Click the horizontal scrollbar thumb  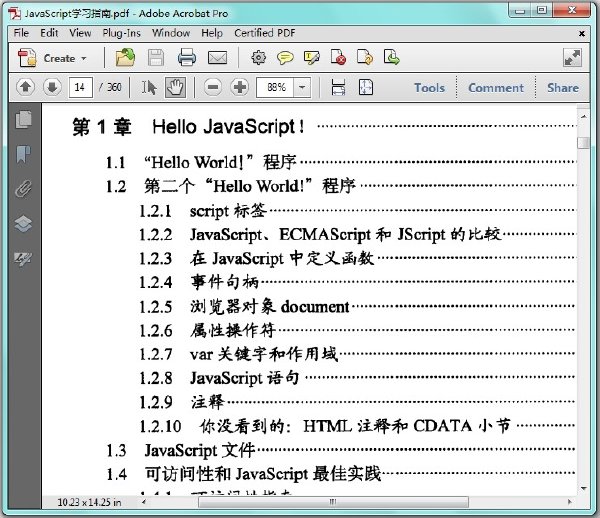click(333, 502)
